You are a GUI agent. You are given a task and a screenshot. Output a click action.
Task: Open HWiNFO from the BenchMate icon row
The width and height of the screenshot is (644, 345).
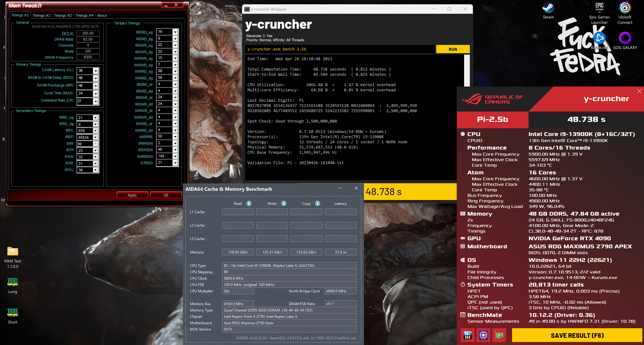point(467,335)
